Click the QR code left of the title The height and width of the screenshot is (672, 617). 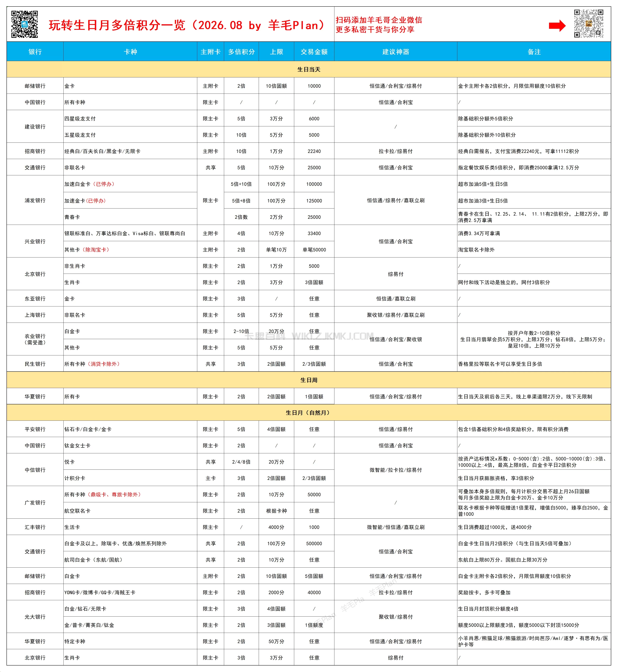[x=24, y=24]
